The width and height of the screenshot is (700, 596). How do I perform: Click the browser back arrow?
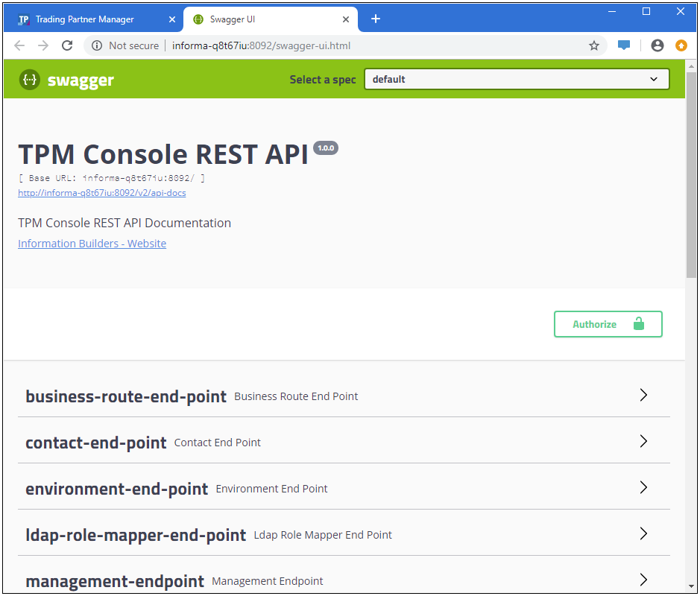[x=19, y=45]
